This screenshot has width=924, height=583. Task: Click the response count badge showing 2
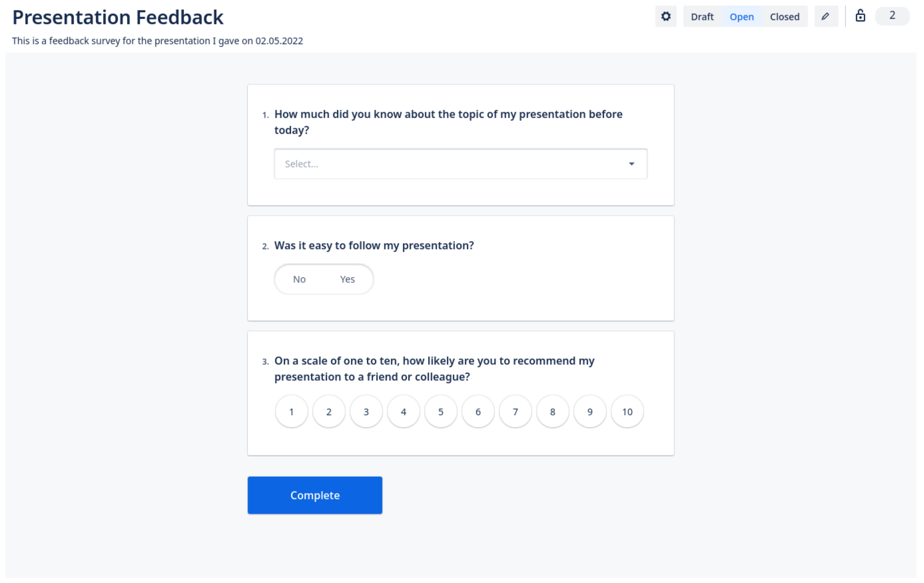tap(892, 16)
